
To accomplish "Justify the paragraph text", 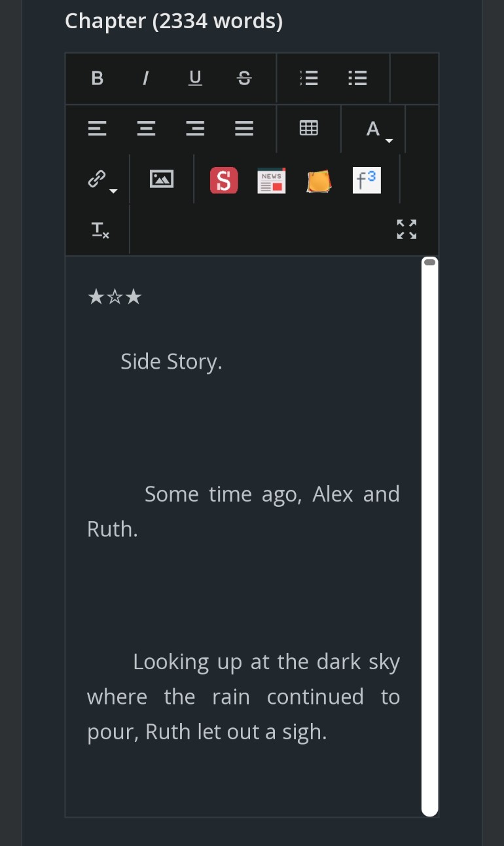I will pos(243,128).
